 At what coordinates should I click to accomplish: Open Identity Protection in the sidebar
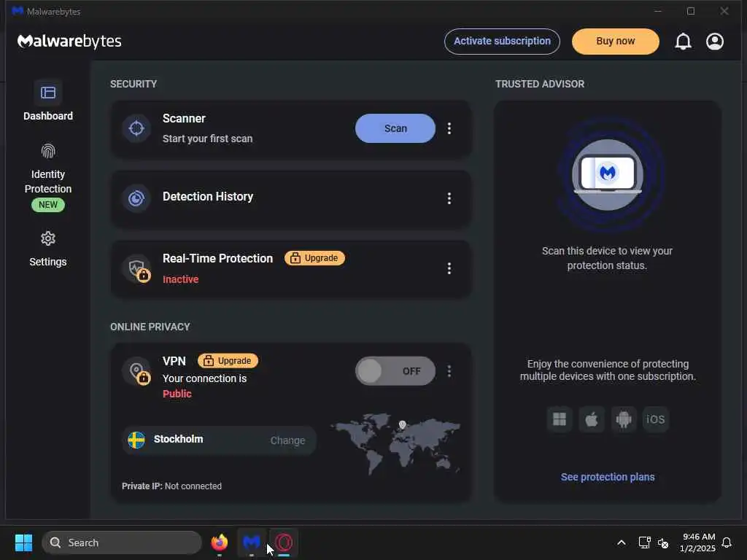(x=48, y=176)
